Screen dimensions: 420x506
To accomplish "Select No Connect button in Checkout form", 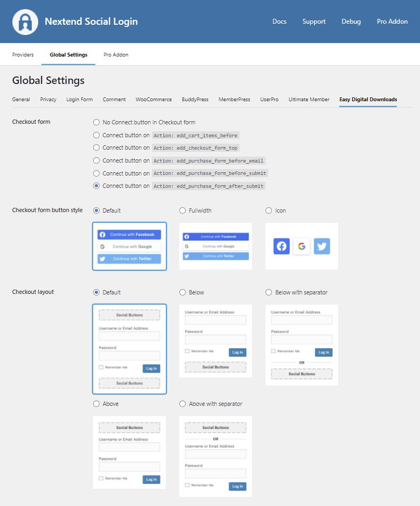I will 96,122.
